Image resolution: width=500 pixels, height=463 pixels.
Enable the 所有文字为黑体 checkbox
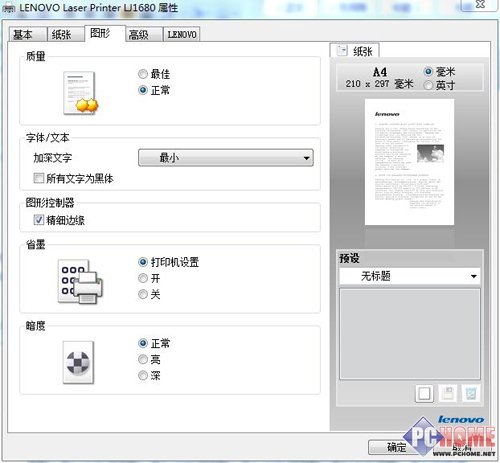tap(39, 178)
